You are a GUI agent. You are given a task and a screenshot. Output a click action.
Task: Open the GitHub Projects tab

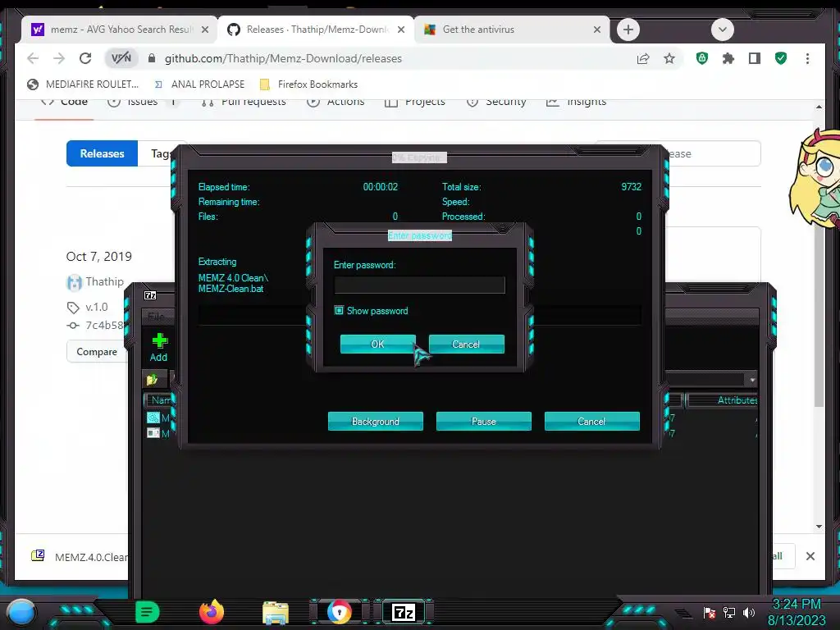tap(415, 102)
